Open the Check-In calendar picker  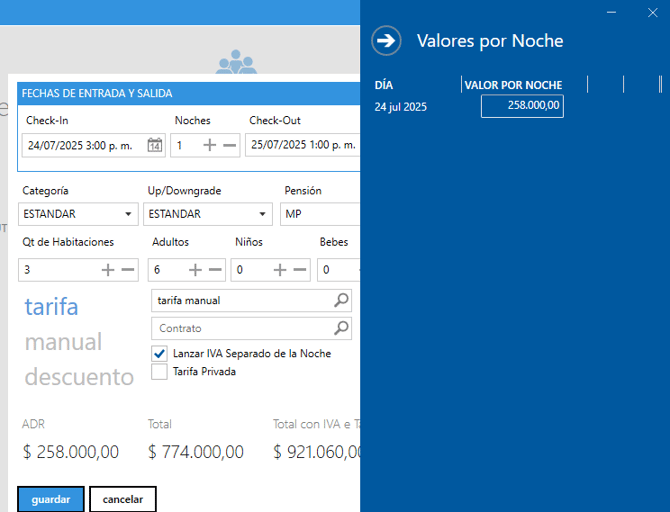point(155,146)
